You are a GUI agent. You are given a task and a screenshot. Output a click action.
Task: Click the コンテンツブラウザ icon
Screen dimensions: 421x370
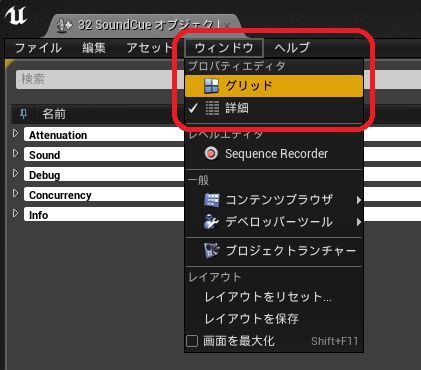[212, 200]
